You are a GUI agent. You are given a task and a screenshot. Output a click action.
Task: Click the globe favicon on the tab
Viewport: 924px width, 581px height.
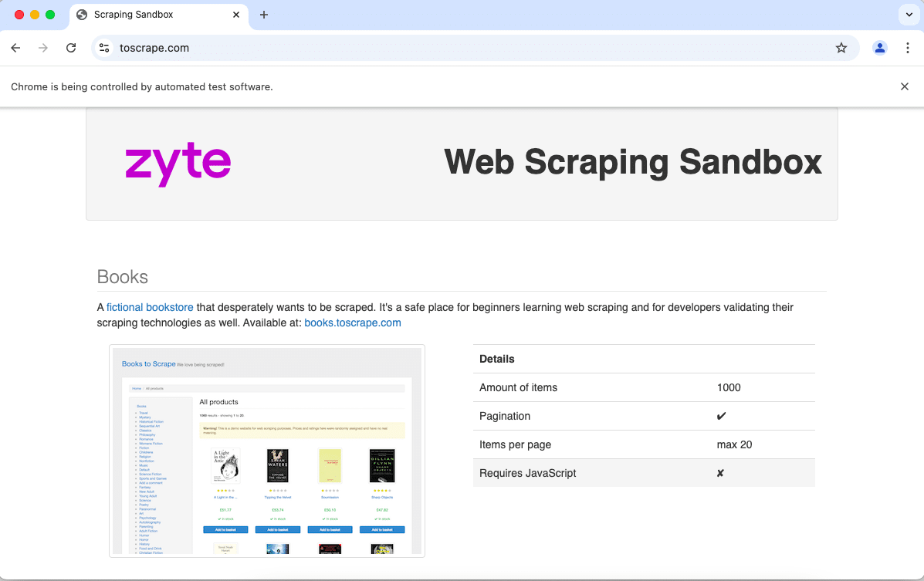click(x=82, y=14)
